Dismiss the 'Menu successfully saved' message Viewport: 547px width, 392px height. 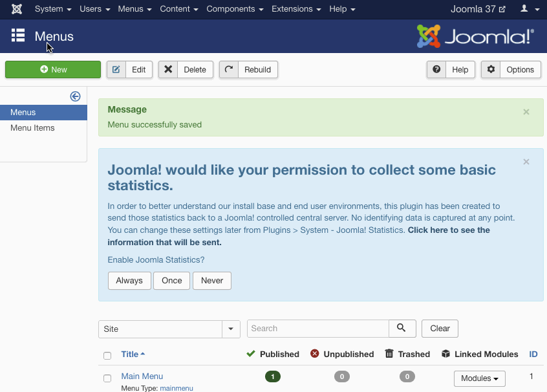pos(526,112)
